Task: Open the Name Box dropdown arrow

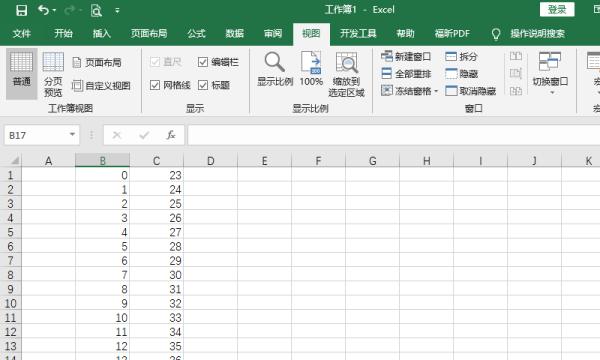Action: [x=72, y=134]
